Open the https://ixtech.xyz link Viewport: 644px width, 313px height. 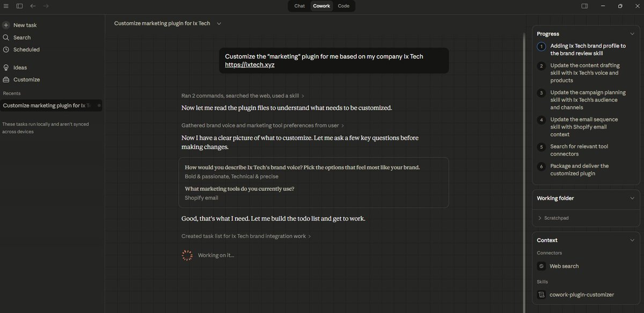pos(250,65)
